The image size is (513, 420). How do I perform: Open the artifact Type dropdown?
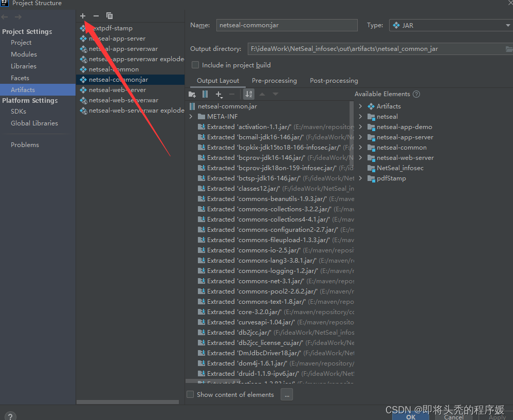[x=450, y=25]
